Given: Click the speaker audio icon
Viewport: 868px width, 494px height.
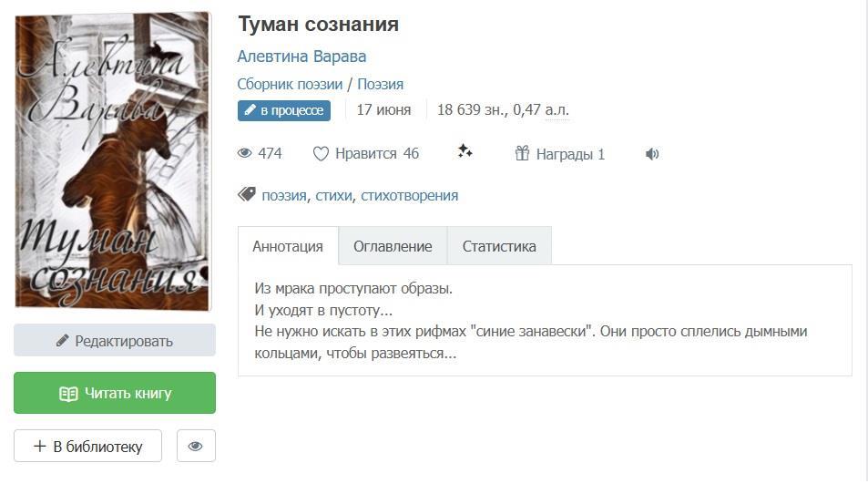Looking at the screenshot, I should pos(652,154).
